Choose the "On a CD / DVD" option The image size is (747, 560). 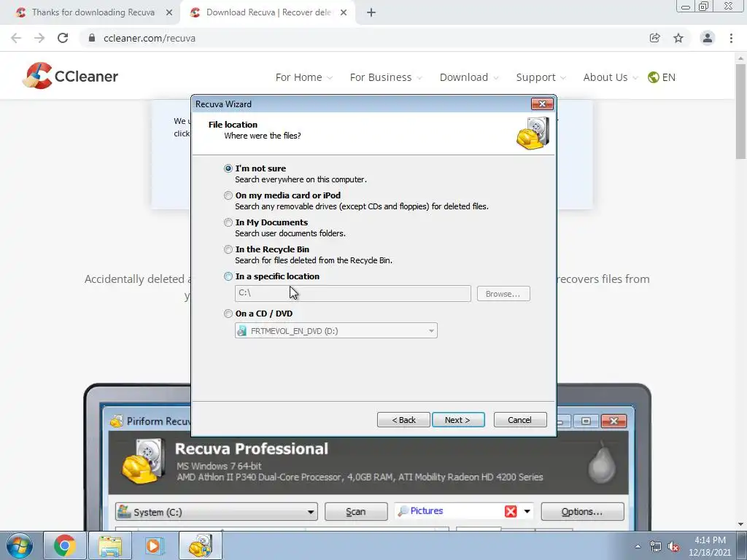coord(228,314)
